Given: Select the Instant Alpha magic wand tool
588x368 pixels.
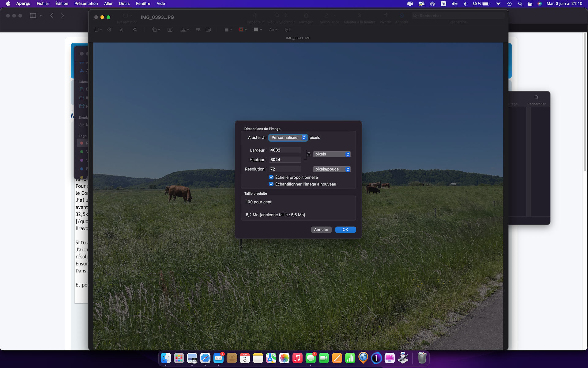Looking at the screenshot, I should (109, 30).
